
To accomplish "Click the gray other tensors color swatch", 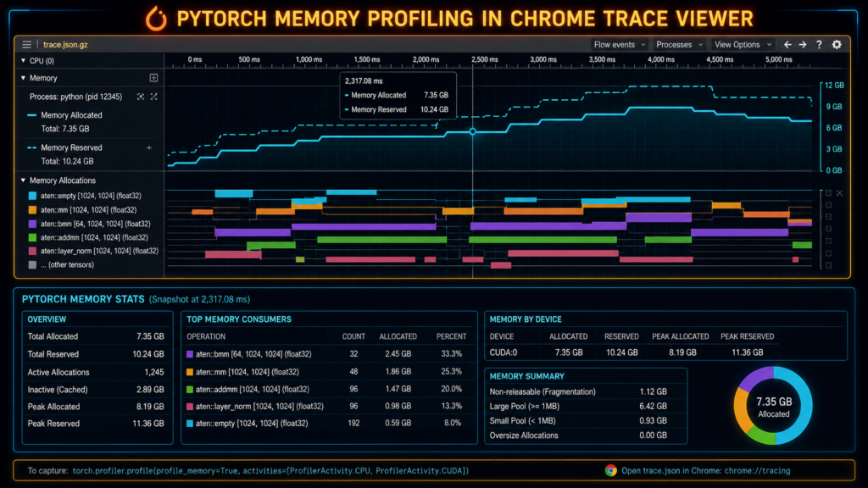I will click(x=32, y=264).
